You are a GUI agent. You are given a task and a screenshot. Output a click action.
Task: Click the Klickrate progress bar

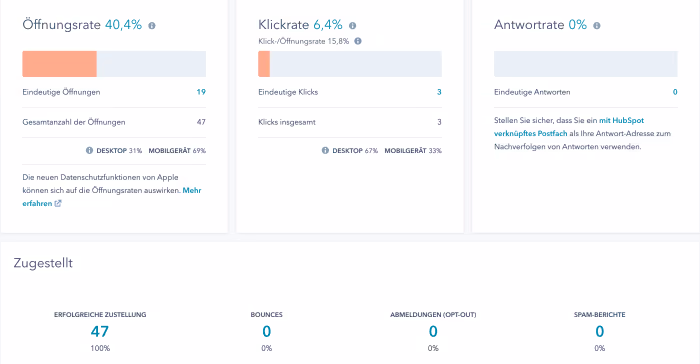pyautogui.click(x=350, y=64)
